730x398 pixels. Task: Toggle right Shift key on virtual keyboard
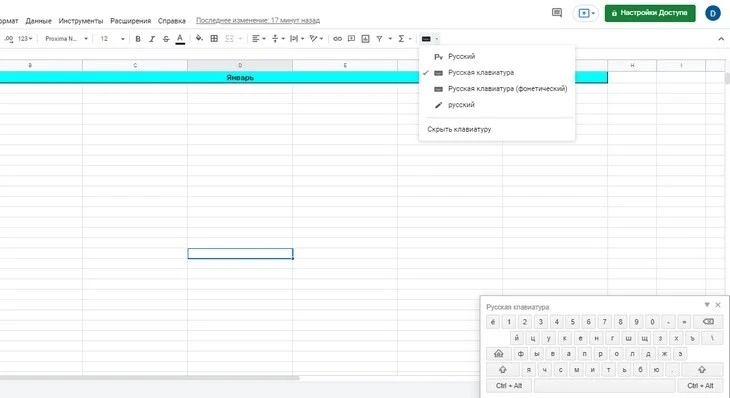point(702,370)
